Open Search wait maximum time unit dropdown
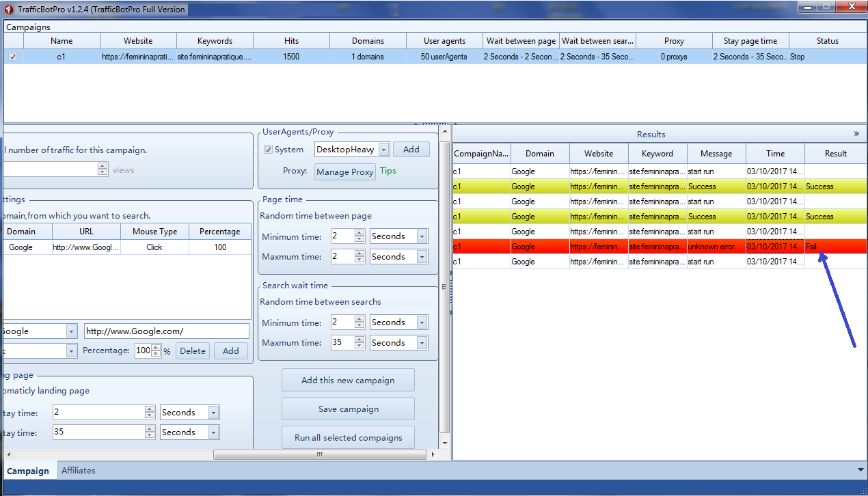This screenshot has height=496, width=868. coord(422,343)
